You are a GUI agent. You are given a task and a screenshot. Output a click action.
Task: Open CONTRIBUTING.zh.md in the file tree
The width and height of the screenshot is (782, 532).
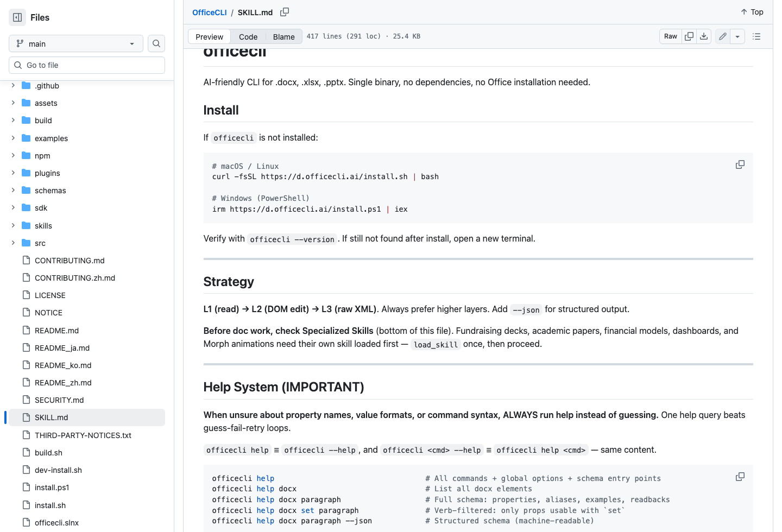coord(75,278)
